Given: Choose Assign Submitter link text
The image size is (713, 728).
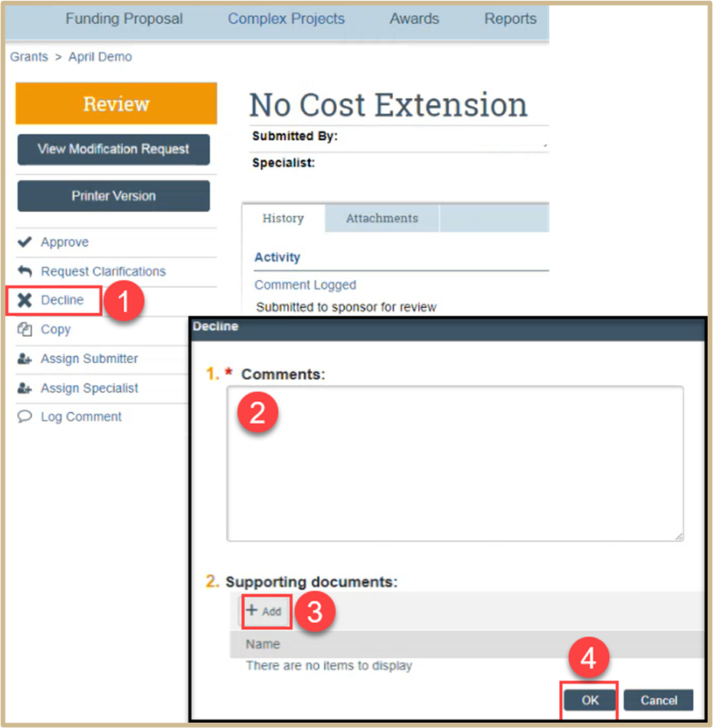Looking at the screenshot, I should tap(89, 358).
